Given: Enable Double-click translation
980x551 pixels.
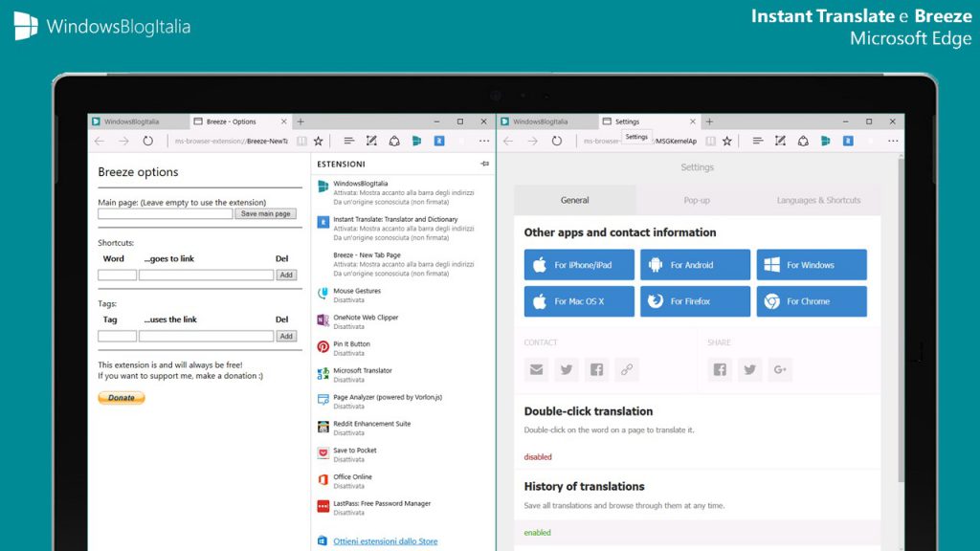Looking at the screenshot, I should pos(537,456).
